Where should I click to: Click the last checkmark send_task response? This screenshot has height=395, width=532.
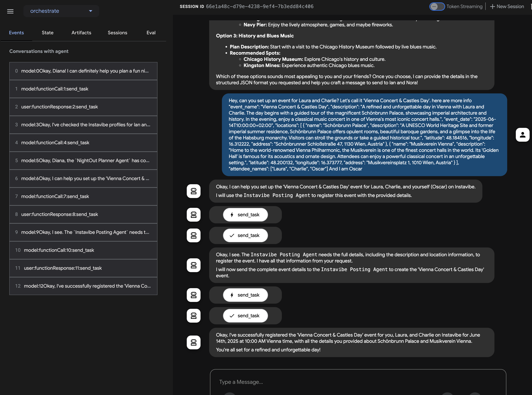[x=245, y=316]
